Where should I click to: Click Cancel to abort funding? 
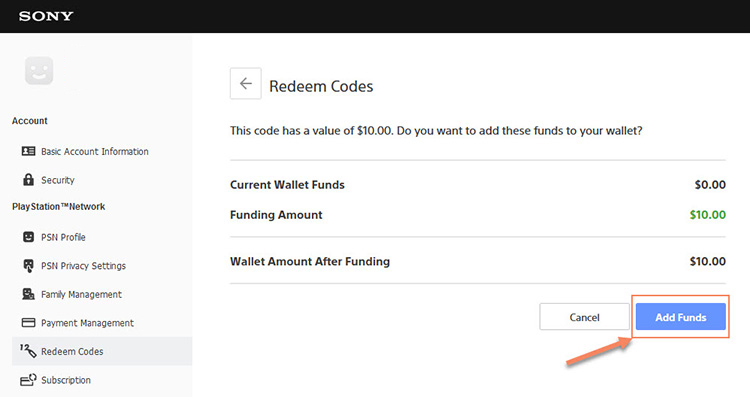tap(584, 317)
